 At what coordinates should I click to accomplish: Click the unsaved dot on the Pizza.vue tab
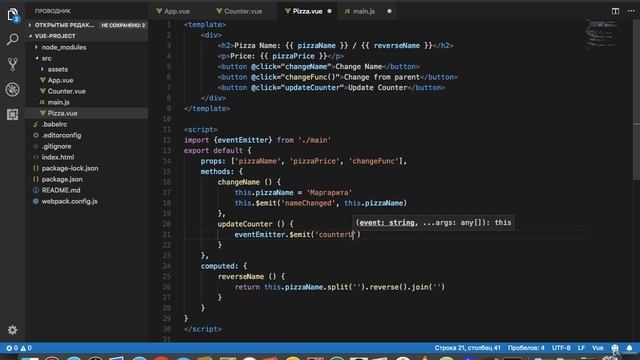[x=329, y=11]
